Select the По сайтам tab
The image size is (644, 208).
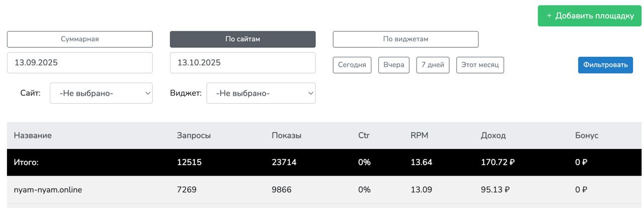coord(243,39)
